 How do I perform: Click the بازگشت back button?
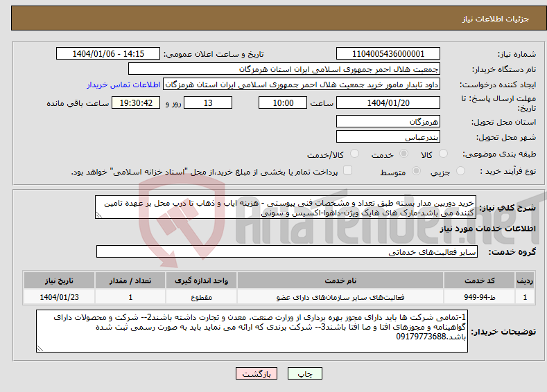[257, 373]
